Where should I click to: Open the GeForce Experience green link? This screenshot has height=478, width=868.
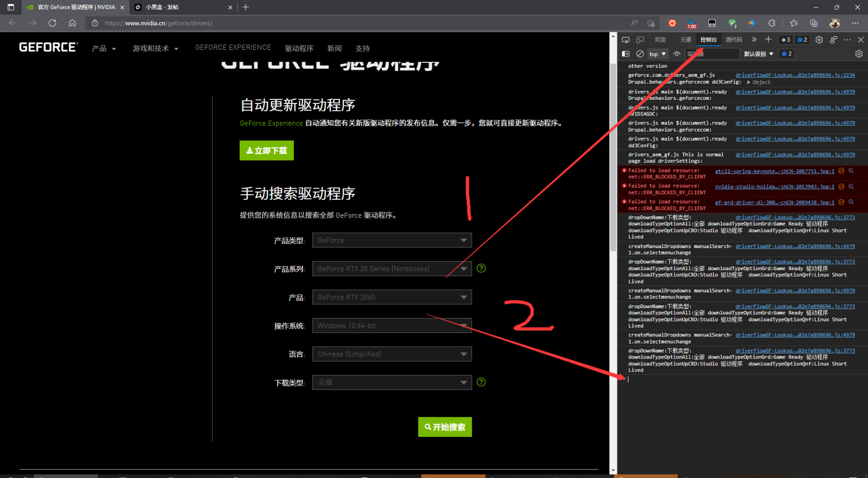point(271,123)
